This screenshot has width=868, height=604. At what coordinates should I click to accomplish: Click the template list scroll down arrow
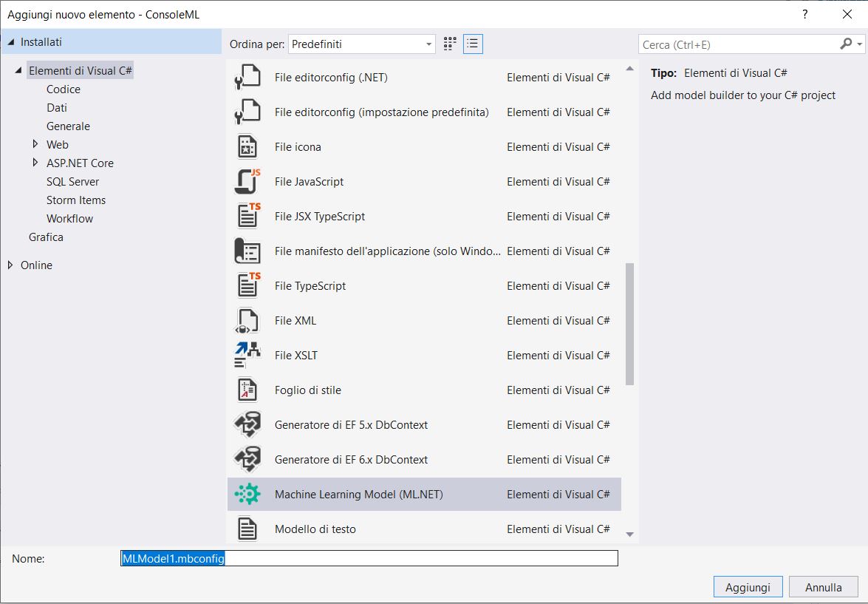click(x=629, y=535)
